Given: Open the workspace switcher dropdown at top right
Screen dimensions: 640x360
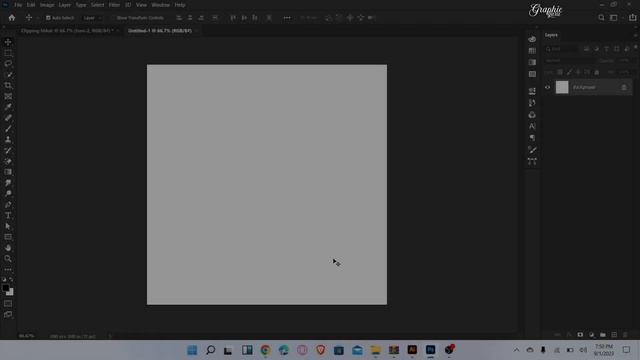Looking at the screenshot, I should pyautogui.click(x=615, y=18).
